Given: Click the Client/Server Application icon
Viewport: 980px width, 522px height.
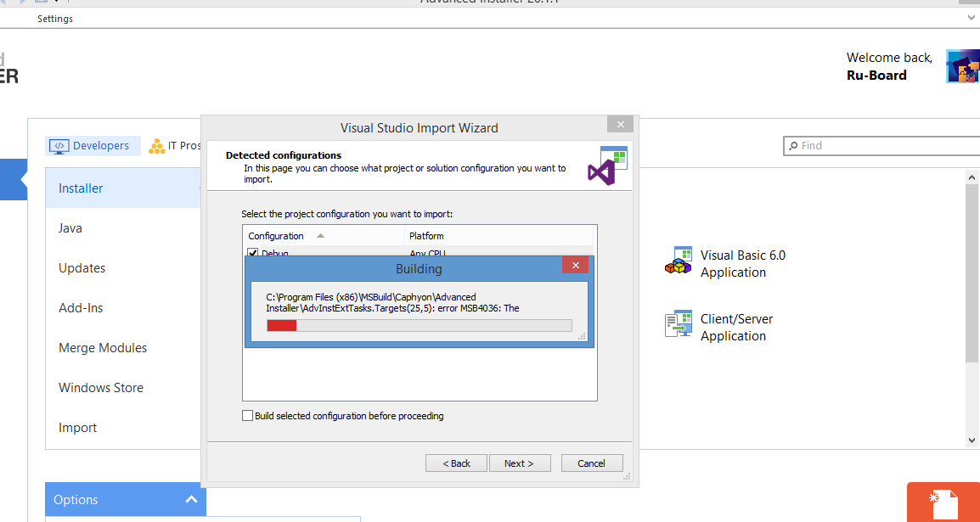Looking at the screenshot, I should (678, 325).
